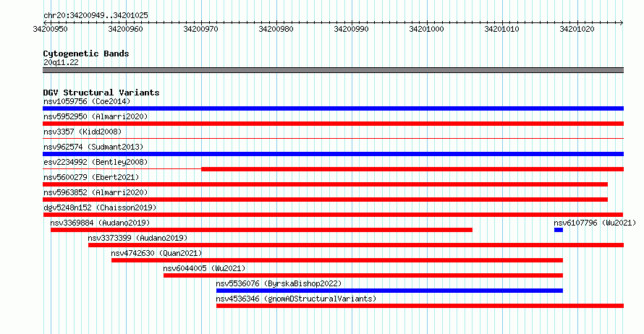Click ruler position 34200990

[351, 29]
